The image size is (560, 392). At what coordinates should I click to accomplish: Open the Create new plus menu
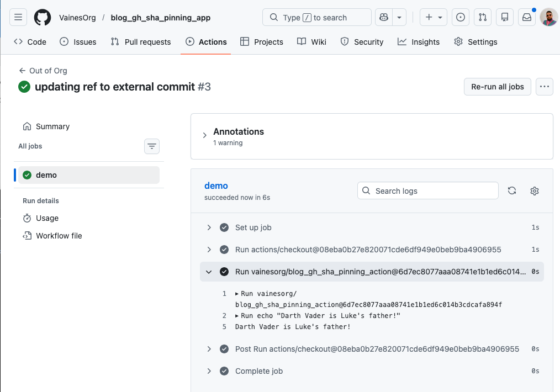433,17
